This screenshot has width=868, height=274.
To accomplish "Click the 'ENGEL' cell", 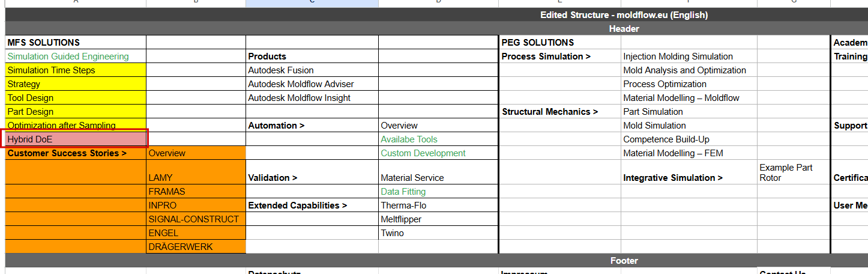I will (x=196, y=233).
